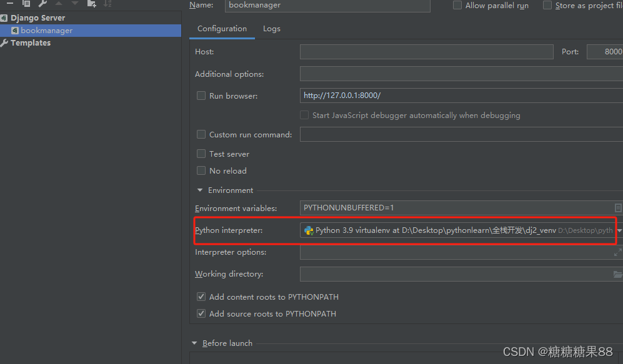
Task: Collapse the Environment section
Action: (200, 190)
